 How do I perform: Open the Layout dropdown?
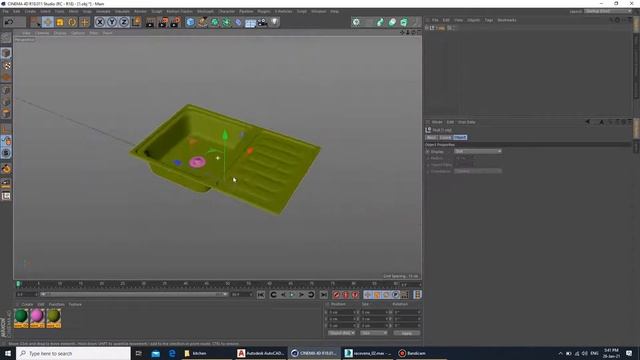(608, 11)
